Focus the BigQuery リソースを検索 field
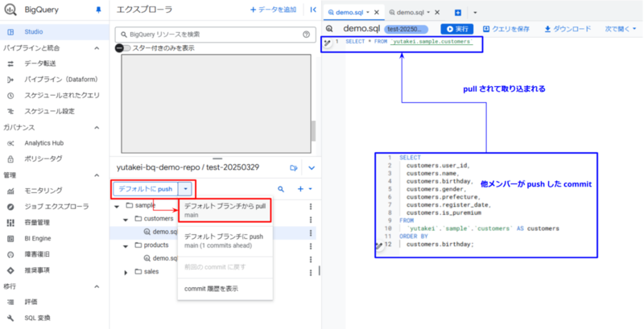Screen dimensions: 644x329 214,35
